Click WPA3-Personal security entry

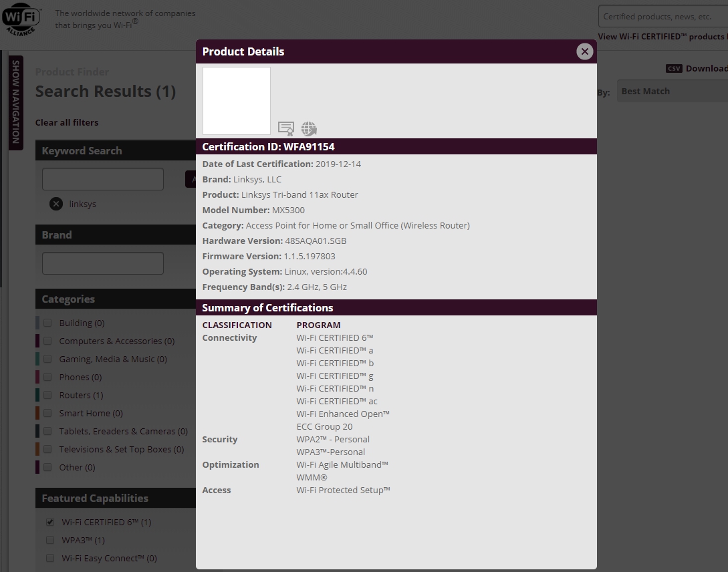point(330,452)
